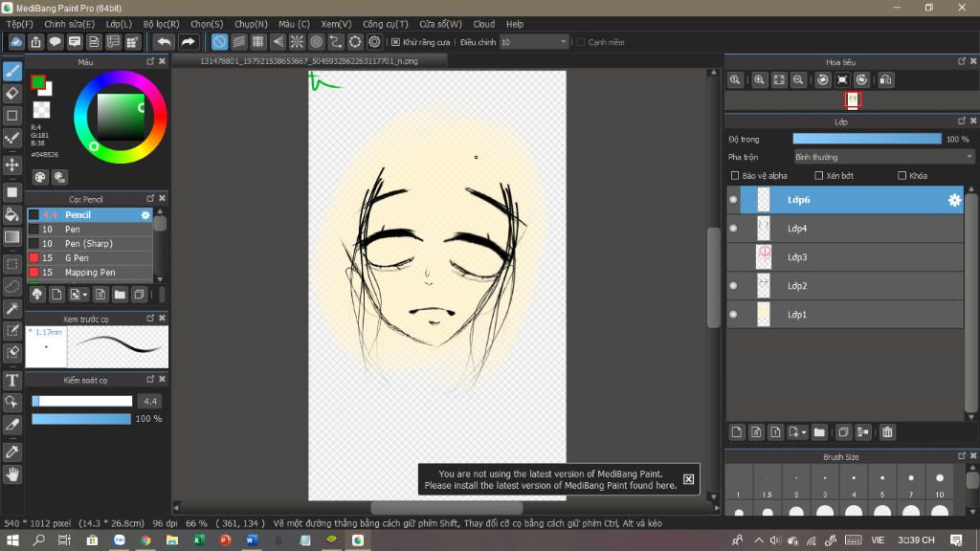Open Excel from the taskbar
The width and height of the screenshot is (980, 551).
click(x=199, y=540)
